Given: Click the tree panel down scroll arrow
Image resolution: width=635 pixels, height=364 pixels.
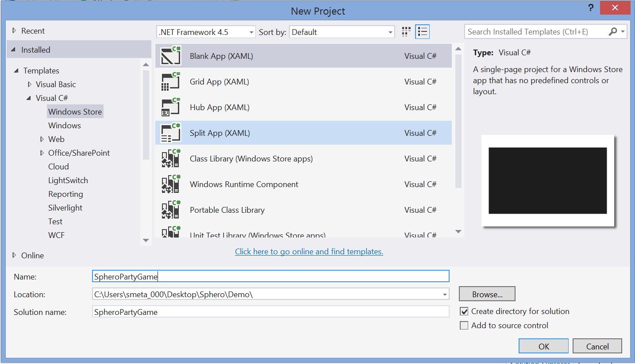Looking at the screenshot, I should click(146, 240).
